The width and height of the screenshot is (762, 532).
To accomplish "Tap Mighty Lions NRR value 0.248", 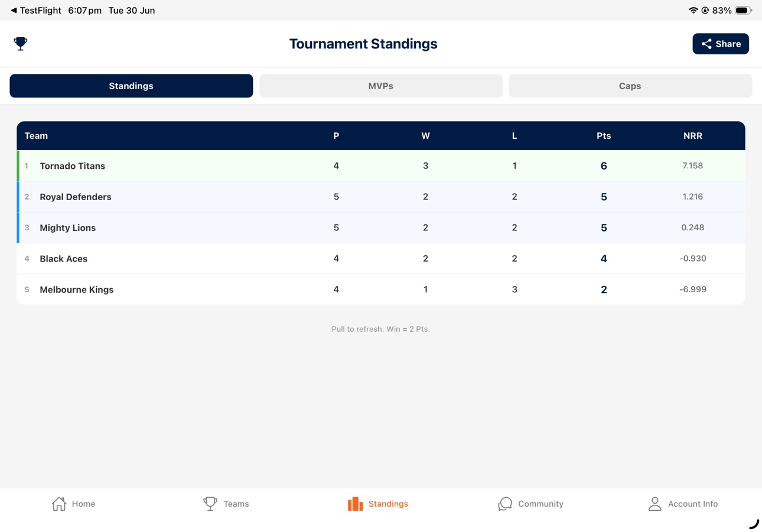I will pyautogui.click(x=693, y=227).
